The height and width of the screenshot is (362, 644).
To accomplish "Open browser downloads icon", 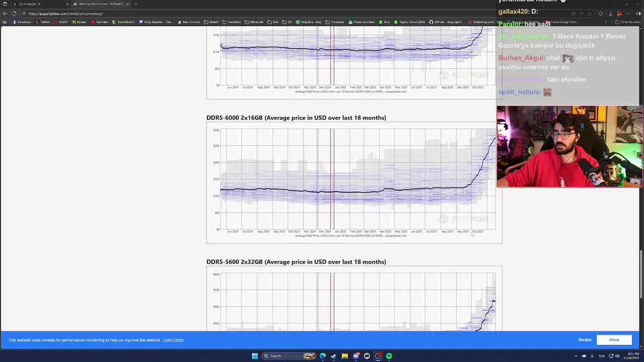I will click(x=610, y=14).
